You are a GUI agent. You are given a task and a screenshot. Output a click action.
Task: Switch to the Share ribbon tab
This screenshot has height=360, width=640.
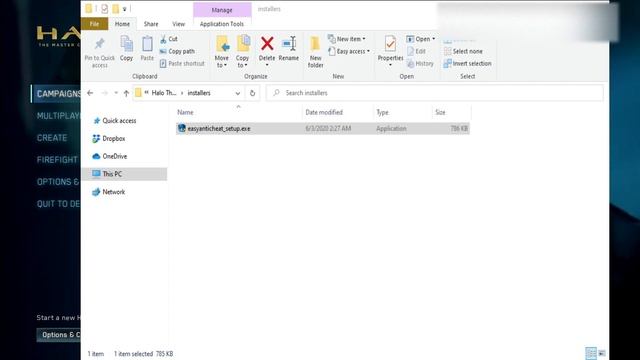[151, 24]
